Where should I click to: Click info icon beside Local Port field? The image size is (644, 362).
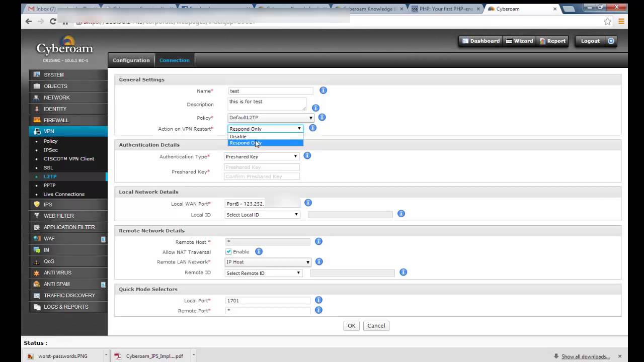[x=318, y=300]
